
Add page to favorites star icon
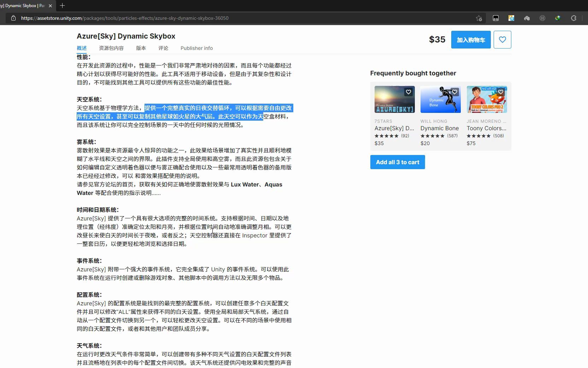point(479,18)
